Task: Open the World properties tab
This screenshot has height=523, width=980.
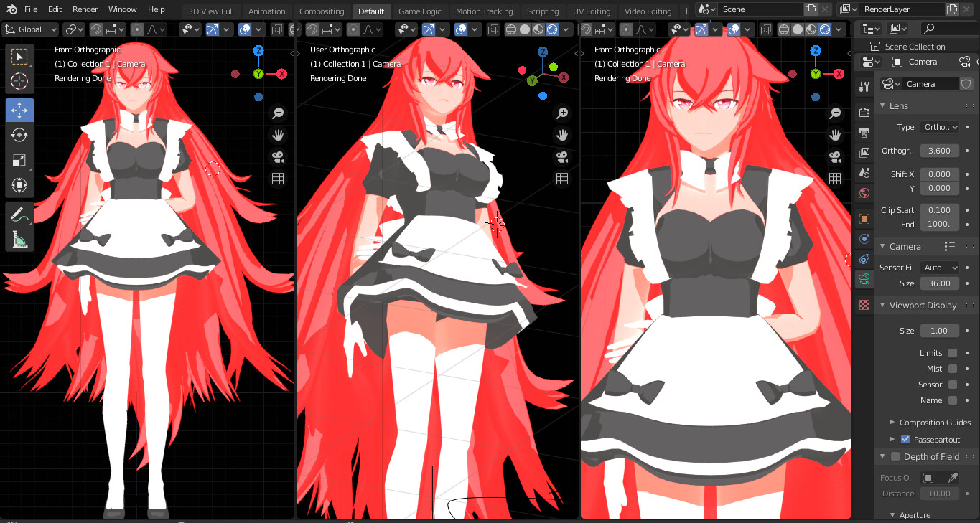Action: [x=864, y=192]
